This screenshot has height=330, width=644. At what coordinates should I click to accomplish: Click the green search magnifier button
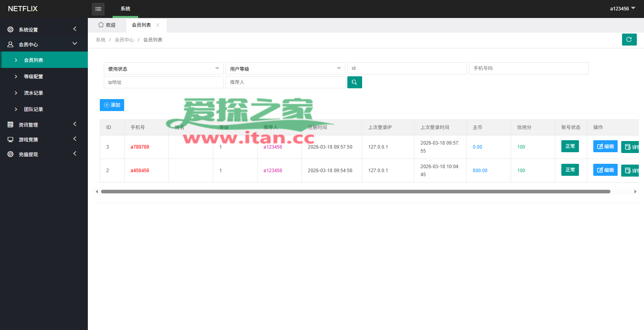pyautogui.click(x=354, y=82)
